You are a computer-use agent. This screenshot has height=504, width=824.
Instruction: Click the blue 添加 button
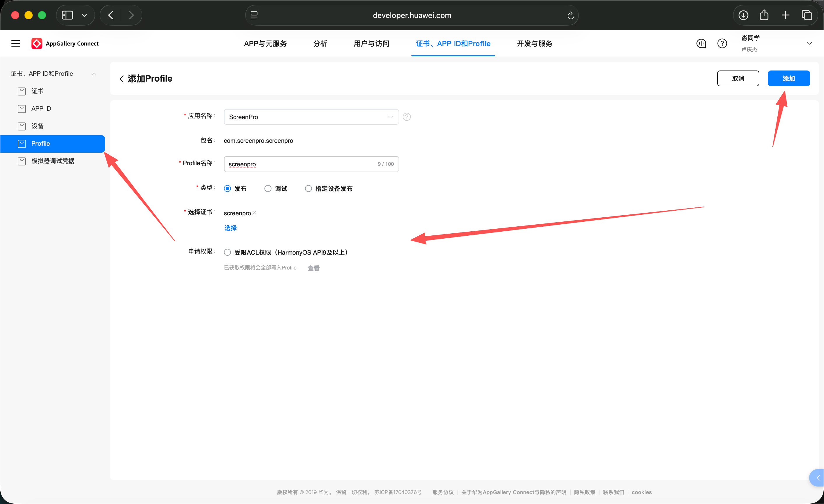[x=788, y=79]
